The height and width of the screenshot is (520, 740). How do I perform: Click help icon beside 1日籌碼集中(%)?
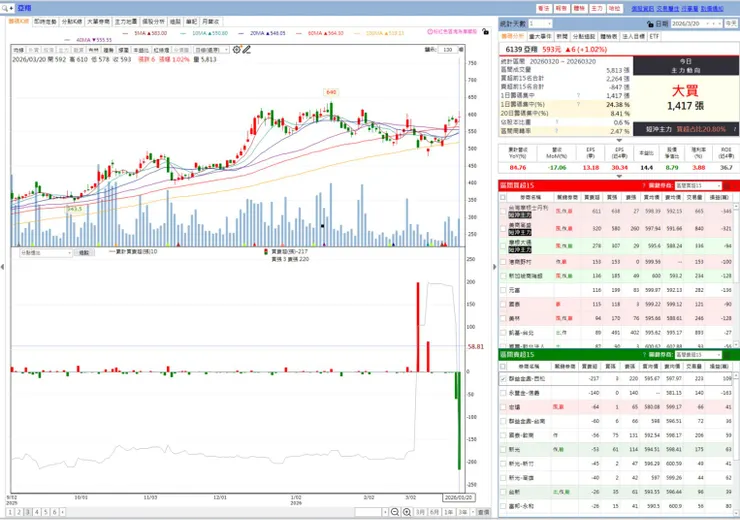pos(578,104)
